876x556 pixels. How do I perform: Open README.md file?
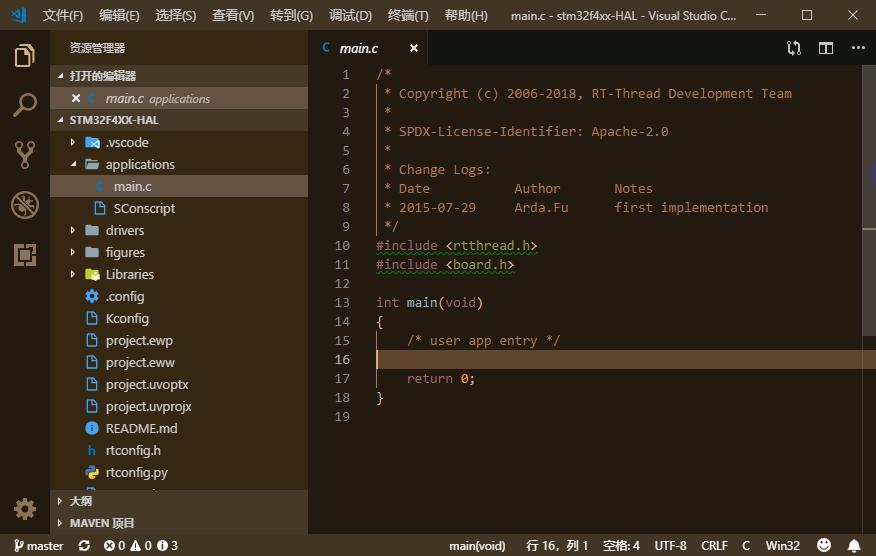pyautogui.click(x=179, y=429)
